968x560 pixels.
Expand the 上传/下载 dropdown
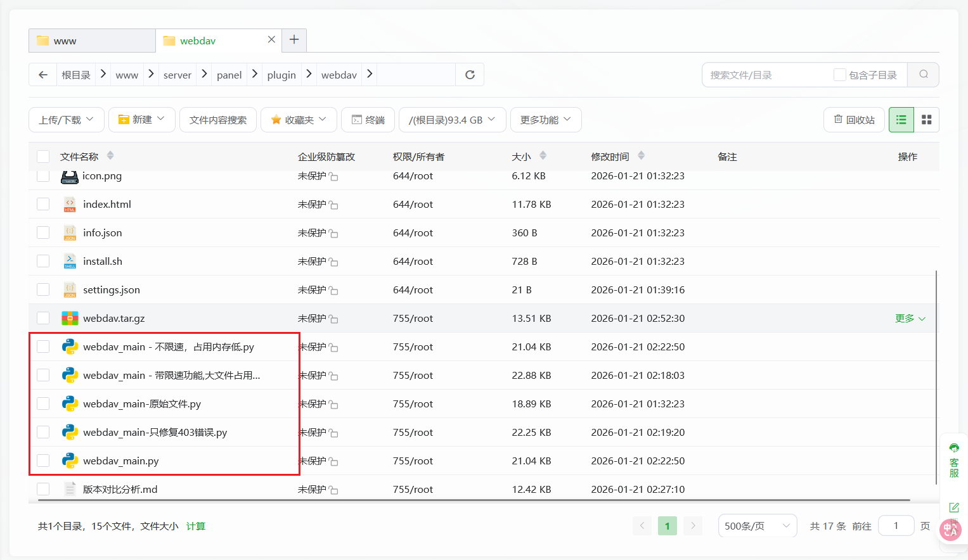click(x=66, y=120)
